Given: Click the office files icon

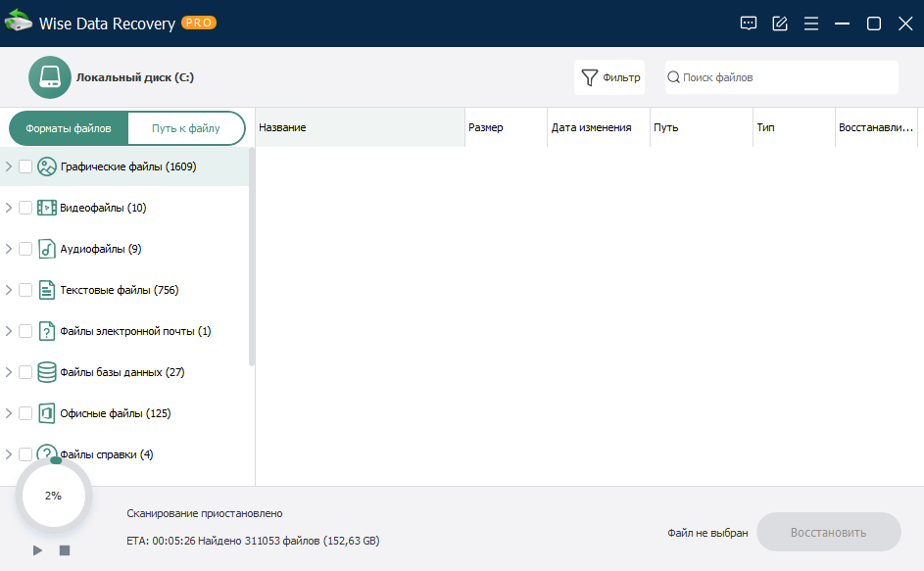Looking at the screenshot, I should [47, 413].
